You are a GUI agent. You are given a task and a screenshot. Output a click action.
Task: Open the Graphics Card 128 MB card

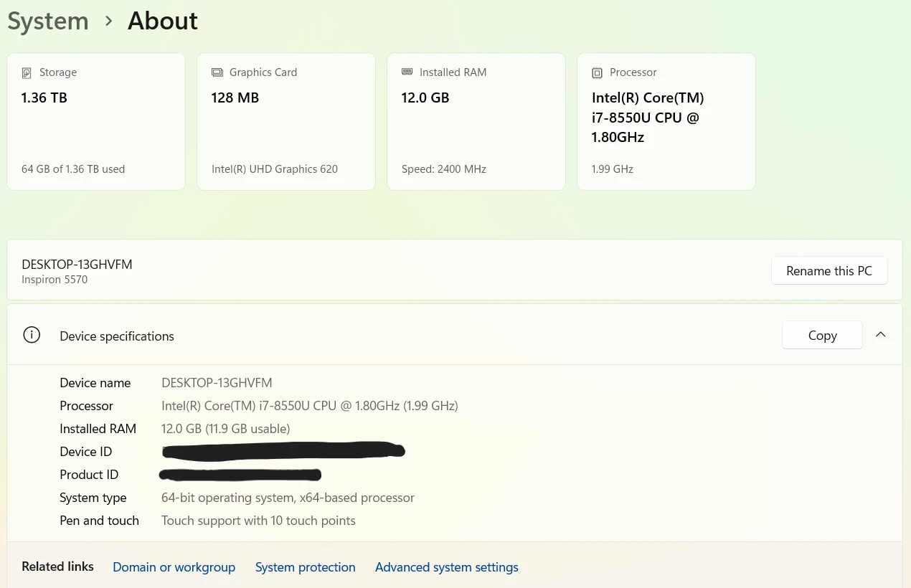pyautogui.click(x=286, y=121)
